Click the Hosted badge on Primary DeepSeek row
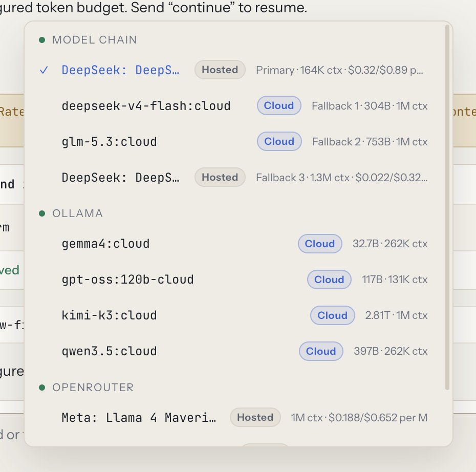This screenshot has width=476, height=472. click(x=220, y=70)
